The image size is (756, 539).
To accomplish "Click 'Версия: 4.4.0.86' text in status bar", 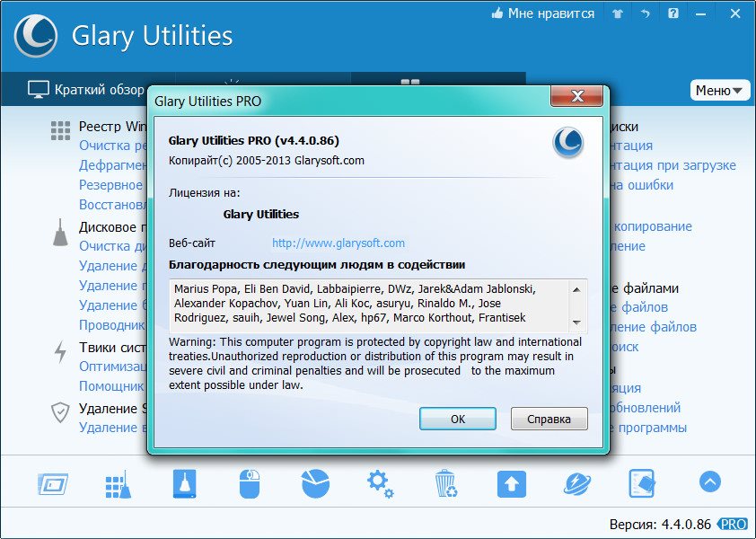I will [660, 524].
